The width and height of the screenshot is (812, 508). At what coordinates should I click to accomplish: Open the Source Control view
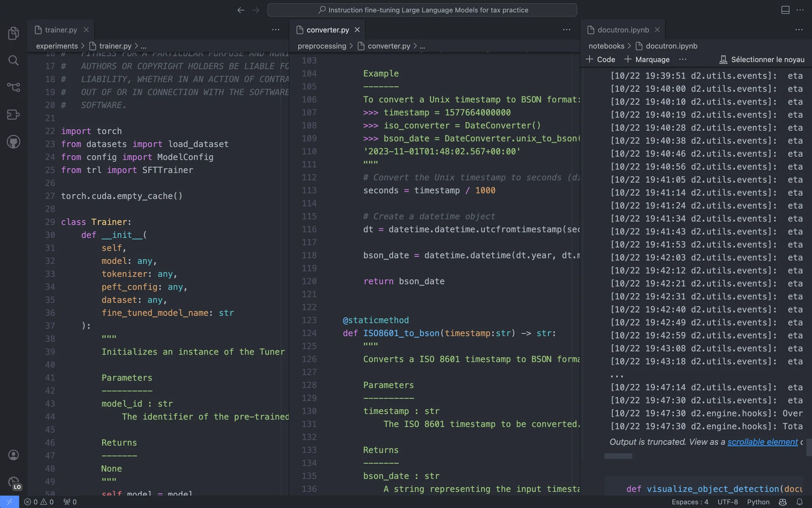pos(13,87)
